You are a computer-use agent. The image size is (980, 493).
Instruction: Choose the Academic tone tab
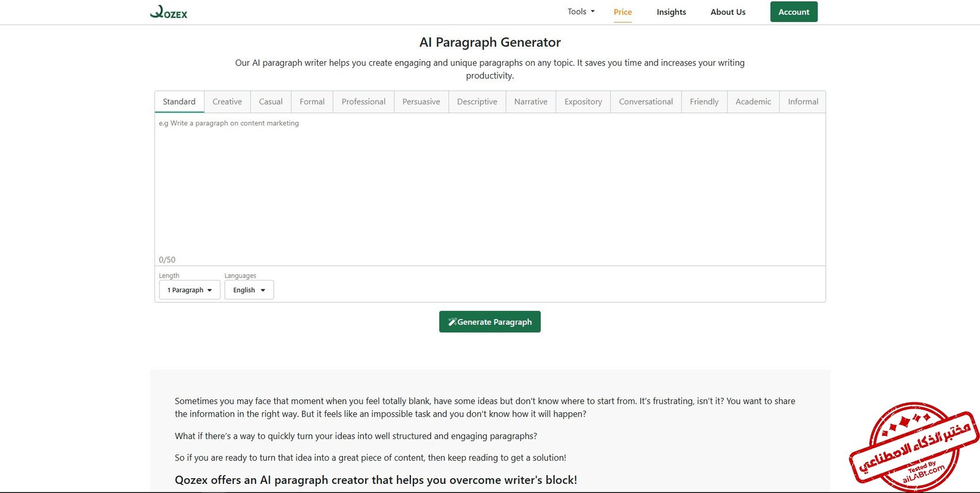(753, 102)
